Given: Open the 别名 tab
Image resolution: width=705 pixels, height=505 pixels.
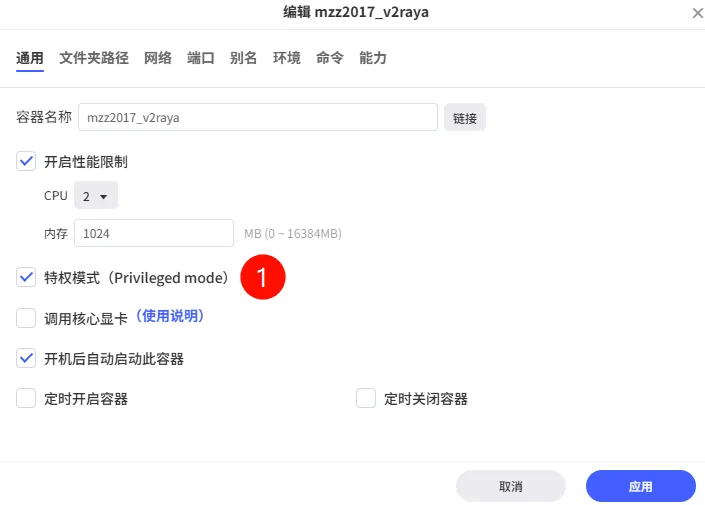Looking at the screenshot, I should (244, 58).
